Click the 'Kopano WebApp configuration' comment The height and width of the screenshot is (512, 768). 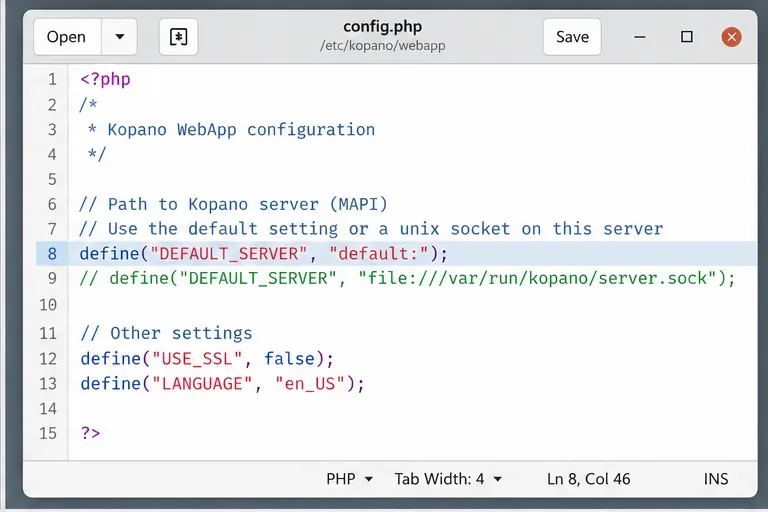[x=241, y=130]
